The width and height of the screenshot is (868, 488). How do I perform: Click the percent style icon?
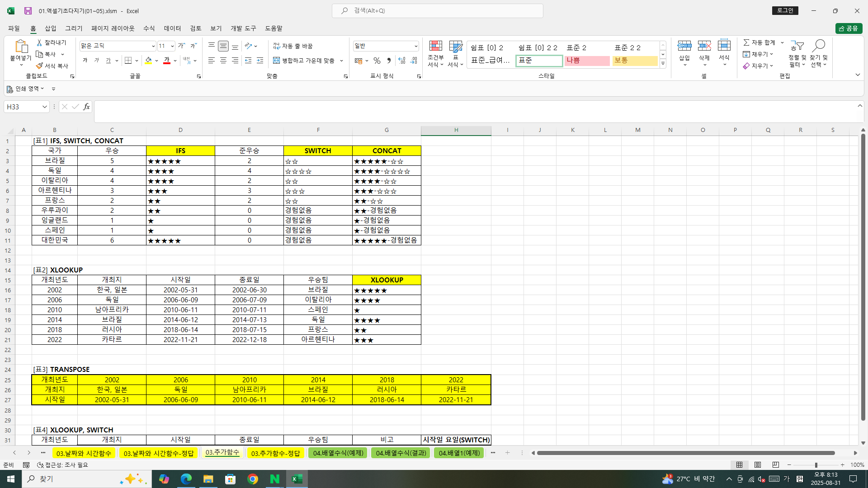377,61
